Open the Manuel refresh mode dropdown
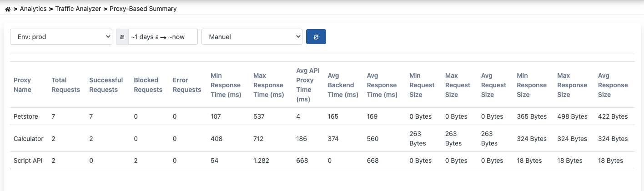The width and height of the screenshot is (644, 191). point(252,37)
